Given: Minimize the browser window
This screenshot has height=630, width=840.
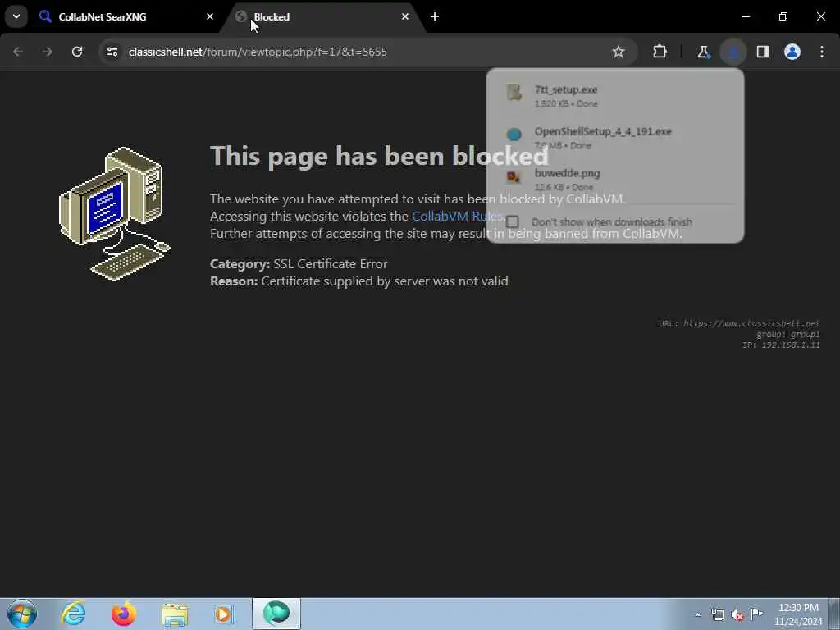Looking at the screenshot, I should [745, 16].
